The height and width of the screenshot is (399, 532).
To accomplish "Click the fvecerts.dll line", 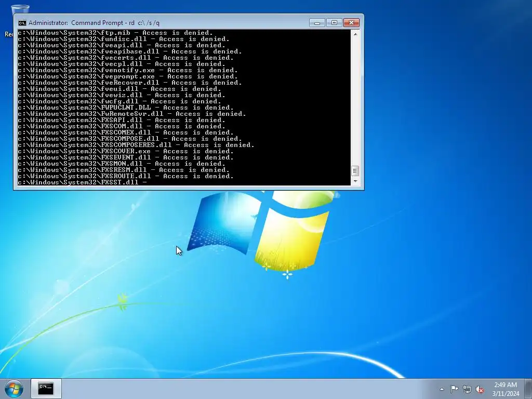I will [x=126, y=58].
